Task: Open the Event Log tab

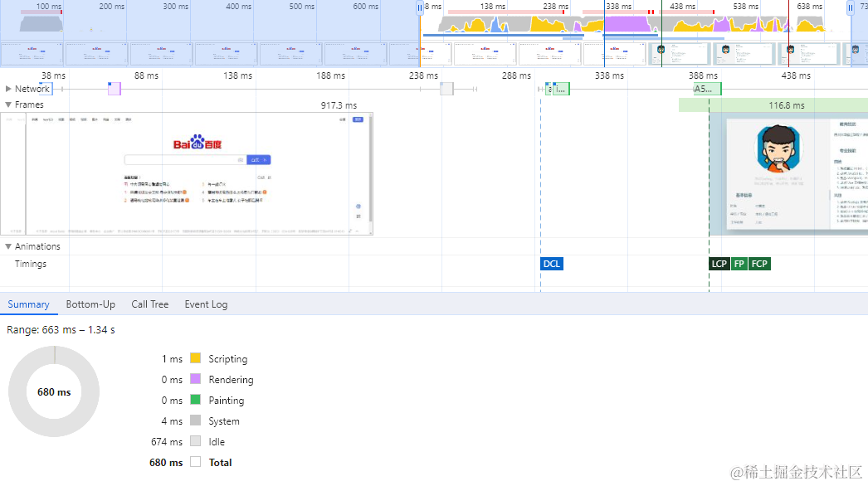Action: [206, 304]
